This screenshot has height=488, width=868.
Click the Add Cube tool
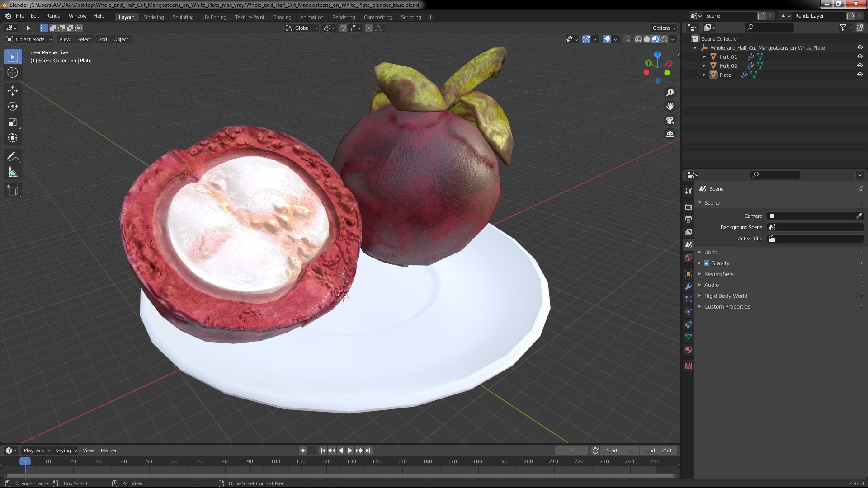(x=13, y=191)
